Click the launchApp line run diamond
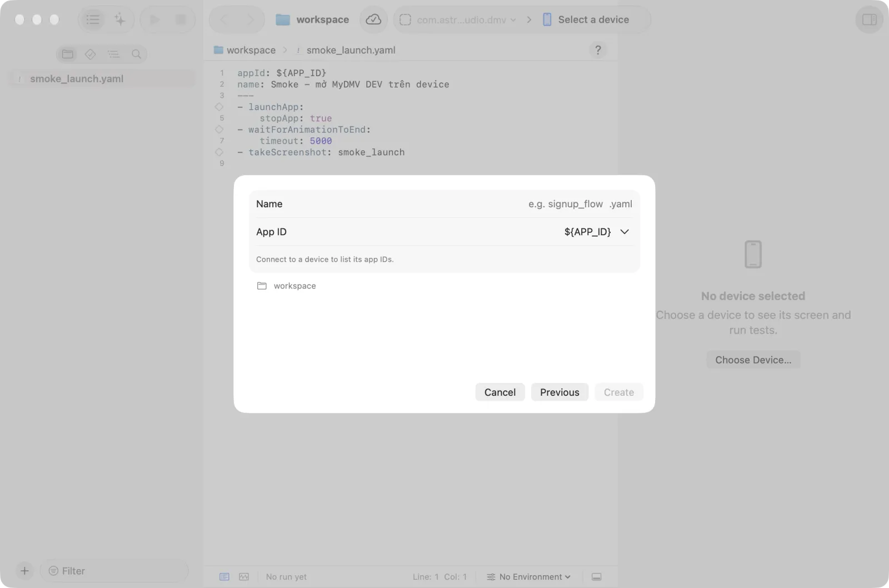This screenshot has width=889, height=588. [219, 107]
